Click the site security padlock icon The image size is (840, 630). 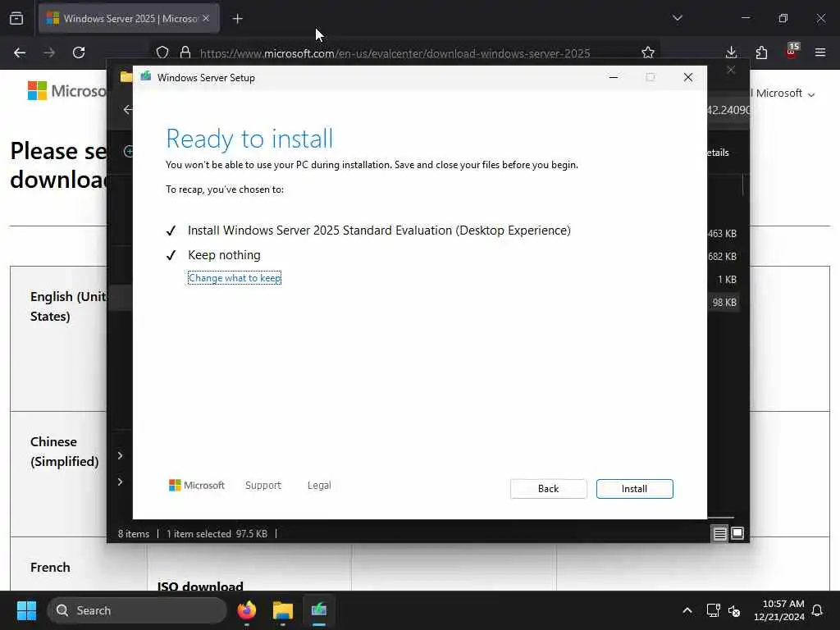(x=185, y=52)
